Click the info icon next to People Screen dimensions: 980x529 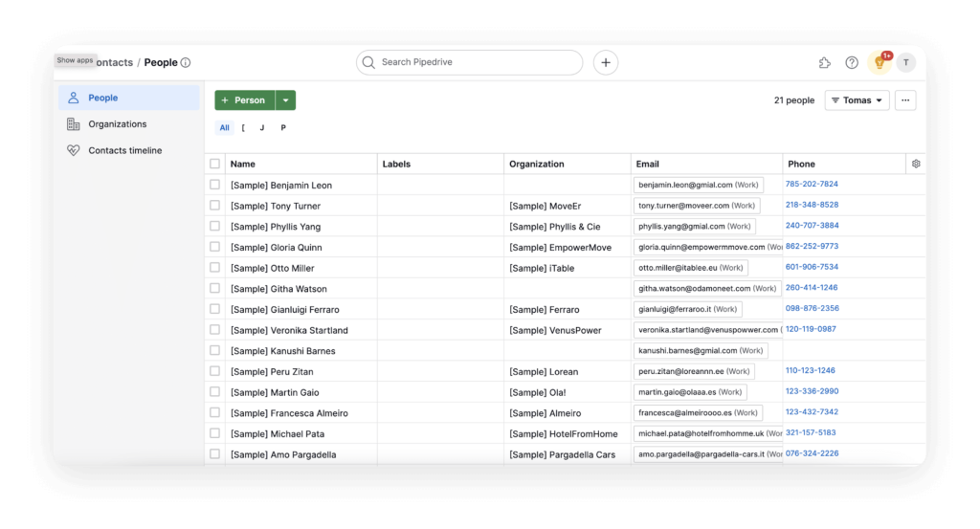[x=186, y=62]
